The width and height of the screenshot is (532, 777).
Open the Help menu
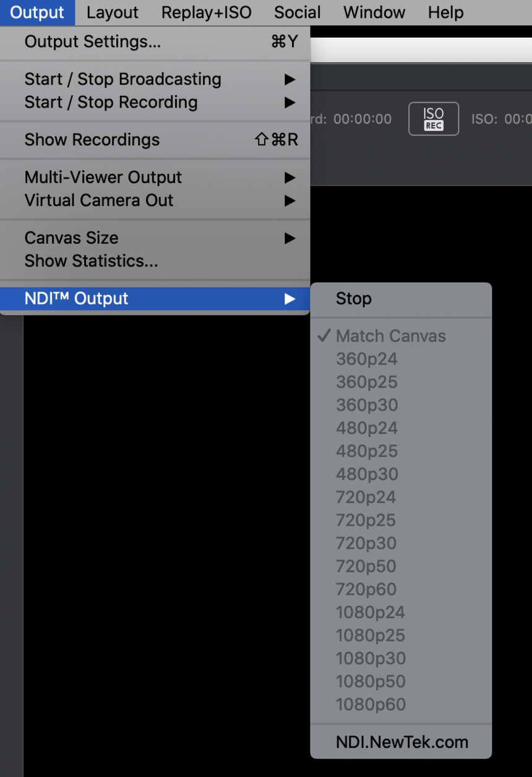pyautogui.click(x=445, y=12)
